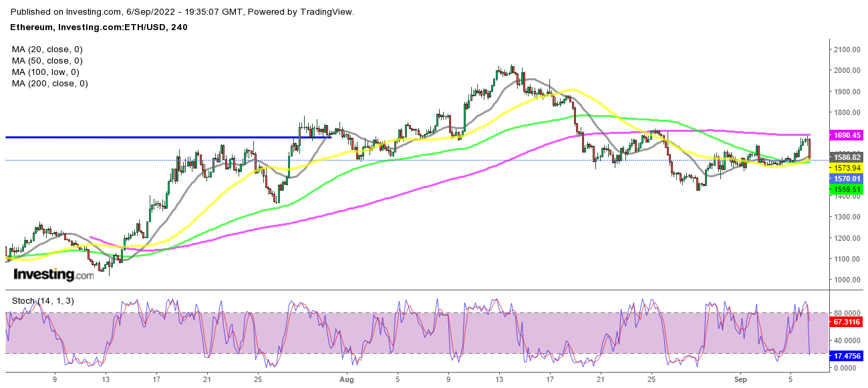Select the MA (100, low, 0) legend

pyautogui.click(x=45, y=72)
